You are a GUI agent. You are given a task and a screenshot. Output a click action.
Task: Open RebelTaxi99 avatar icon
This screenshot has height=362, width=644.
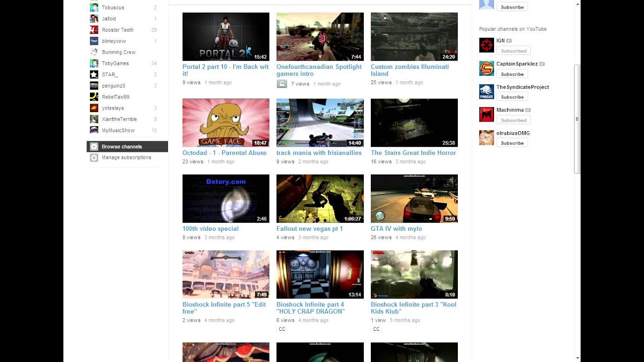click(94, 97)
